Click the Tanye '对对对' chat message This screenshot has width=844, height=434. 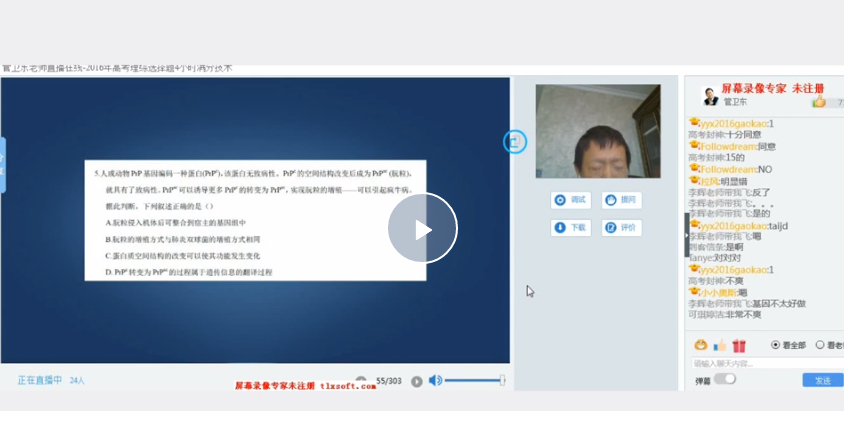tap(715, 258)
